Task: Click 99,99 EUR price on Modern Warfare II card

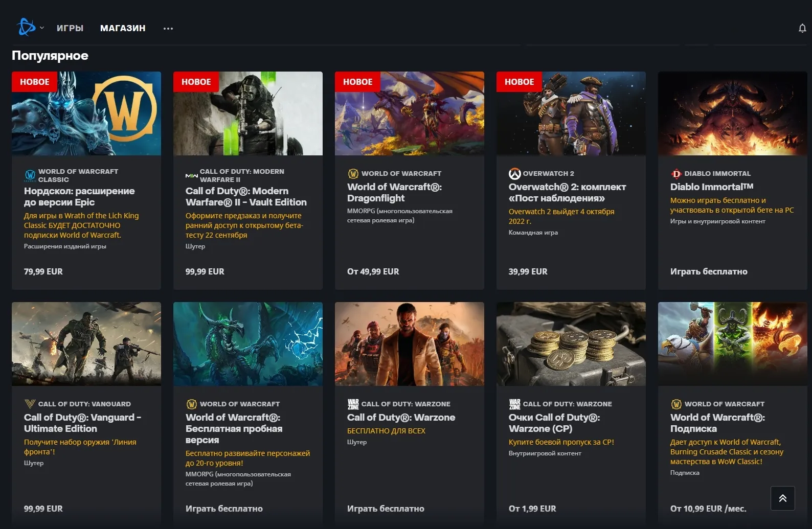Action: point(205,272)
